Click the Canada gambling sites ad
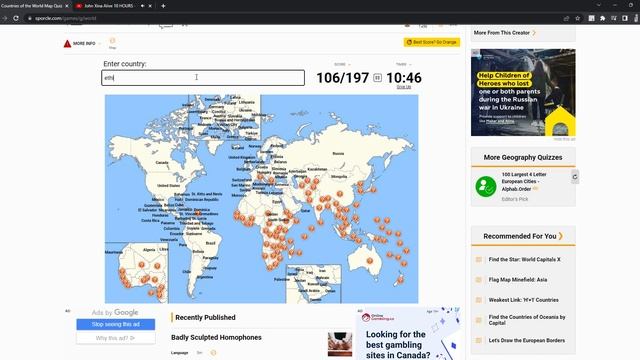Screen dimensions: 640x360 [x=409, y=333]
